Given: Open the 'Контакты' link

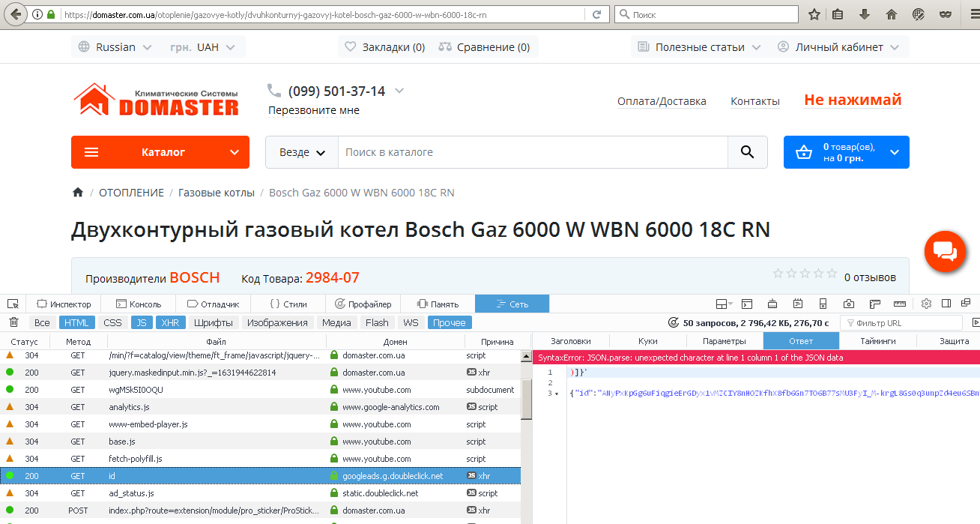Looking at the screenshot, I should pos(755,101).
